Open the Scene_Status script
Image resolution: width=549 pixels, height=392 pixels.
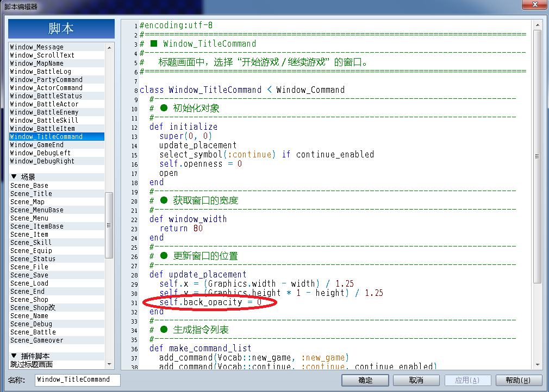57,259
